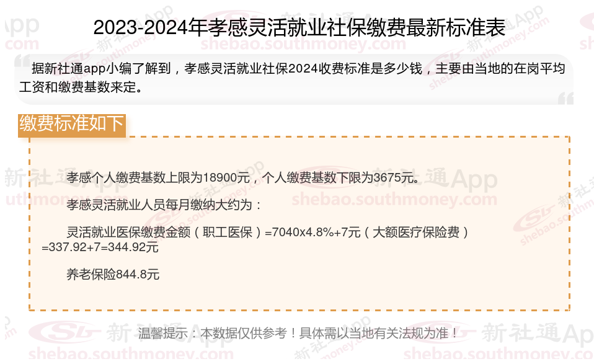Select the orange 缴费标准如下 heading label

71,125
